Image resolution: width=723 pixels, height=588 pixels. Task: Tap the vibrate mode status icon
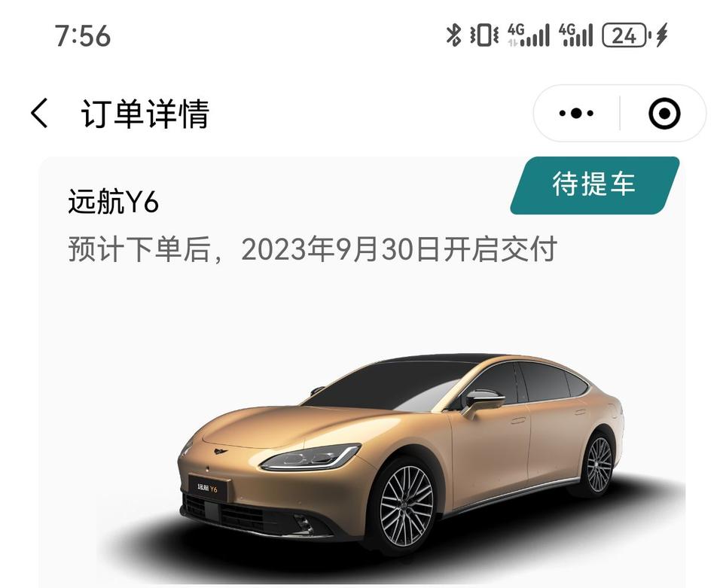point(484,35)
